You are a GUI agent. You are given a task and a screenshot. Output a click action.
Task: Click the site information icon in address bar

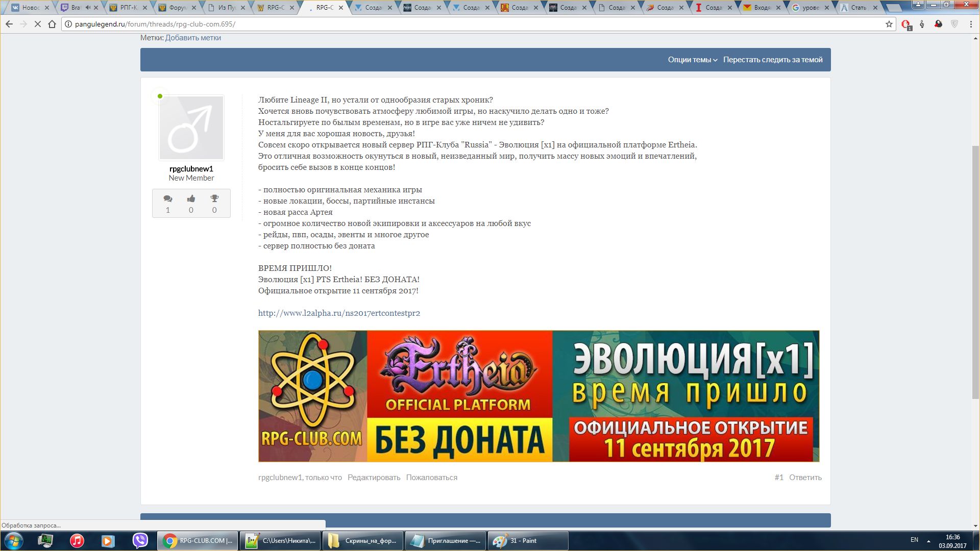click(x=68, y=24)
